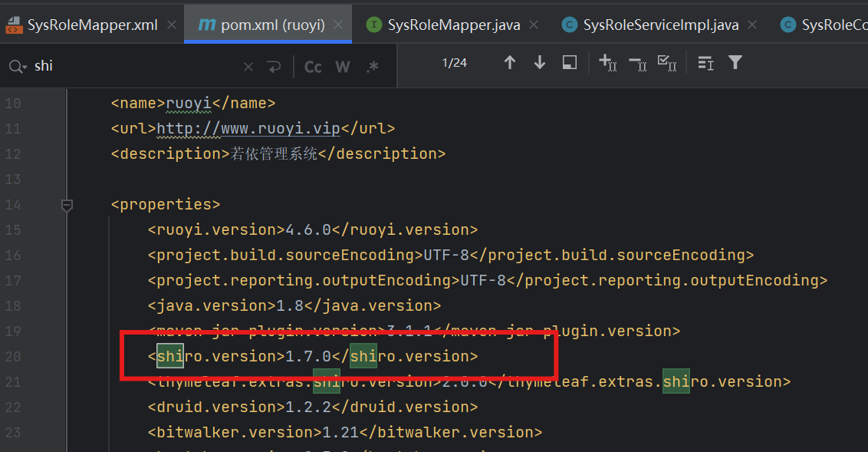Toggle Match Case search option
The width and height of the screenshot is (868, 452).
(313, 67)
